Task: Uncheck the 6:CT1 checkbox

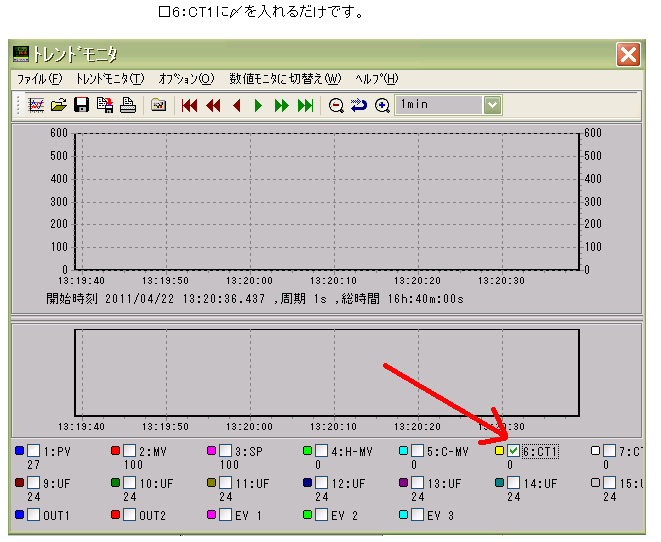Action: tap(513, 451)
